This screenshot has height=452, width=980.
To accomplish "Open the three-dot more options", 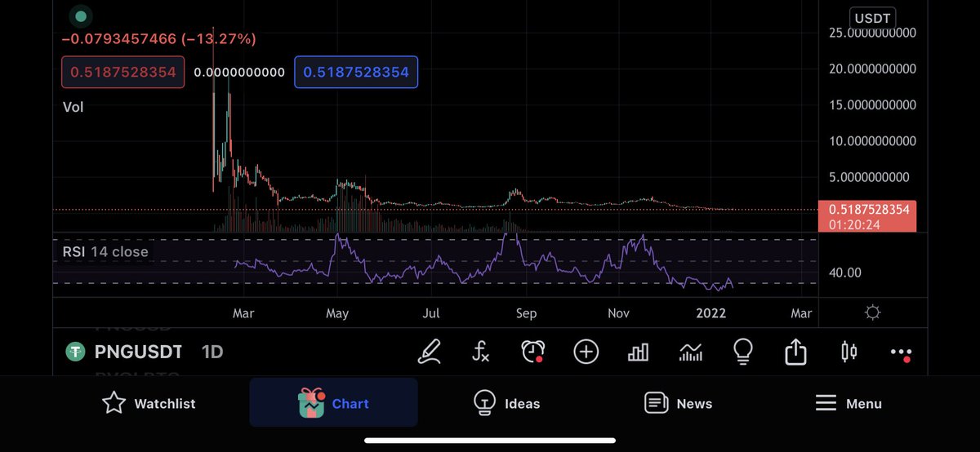I will coord(901,353).
